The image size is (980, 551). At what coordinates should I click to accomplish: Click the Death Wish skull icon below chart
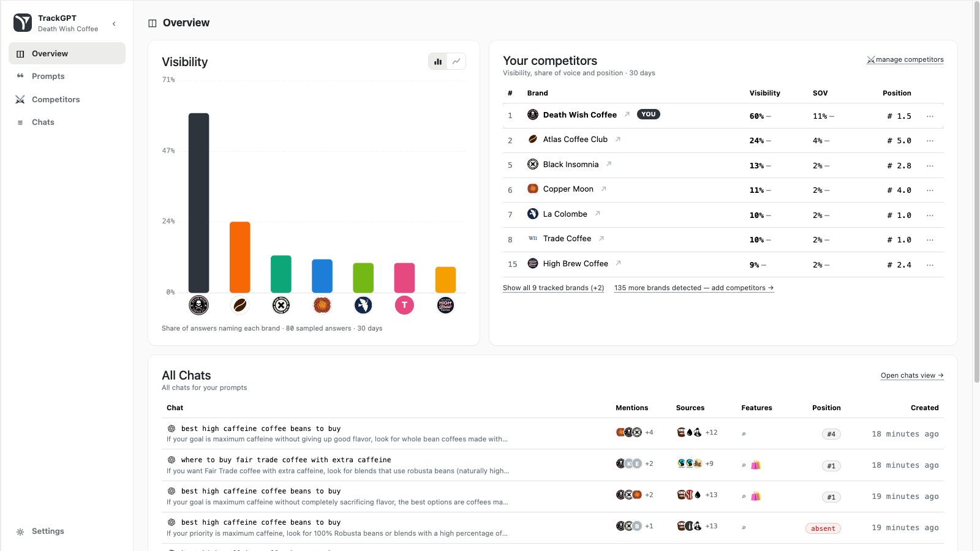tap(198, 305)
